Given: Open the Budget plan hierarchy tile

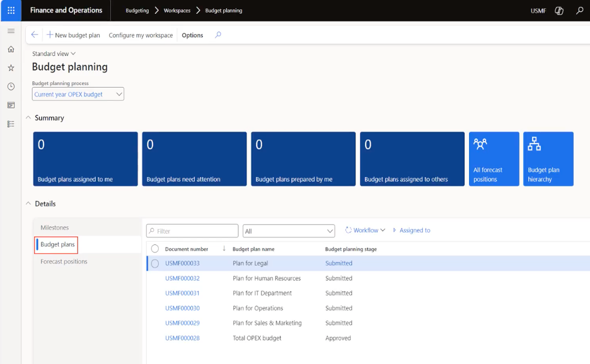Looking at the screenshot, I should 548,159.
